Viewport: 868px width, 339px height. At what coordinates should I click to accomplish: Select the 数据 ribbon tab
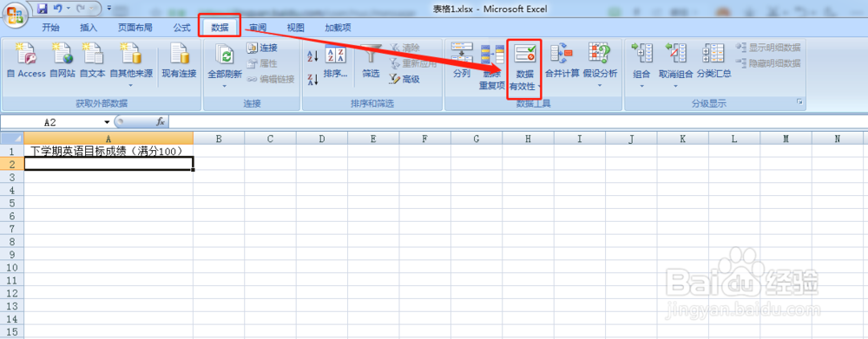(x=220, y=28)
